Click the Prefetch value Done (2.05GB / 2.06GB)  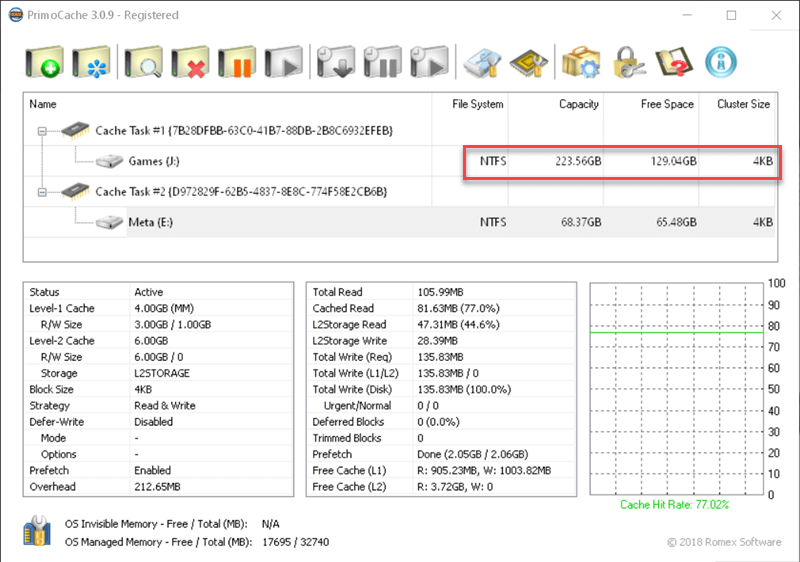pyautogui.click(x=472, y=454)
